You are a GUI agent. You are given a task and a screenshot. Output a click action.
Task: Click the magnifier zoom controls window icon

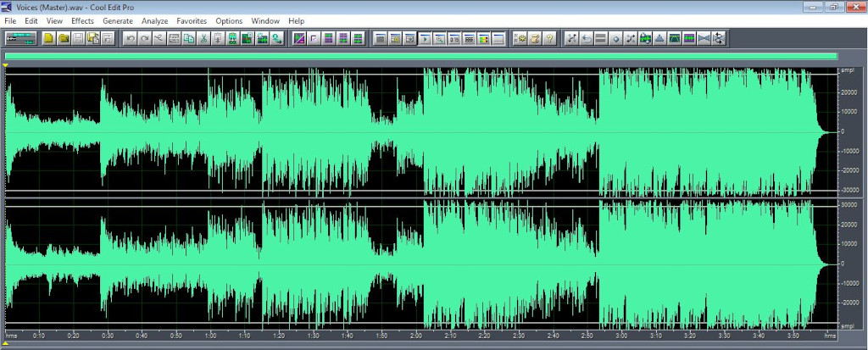point(440,39)
